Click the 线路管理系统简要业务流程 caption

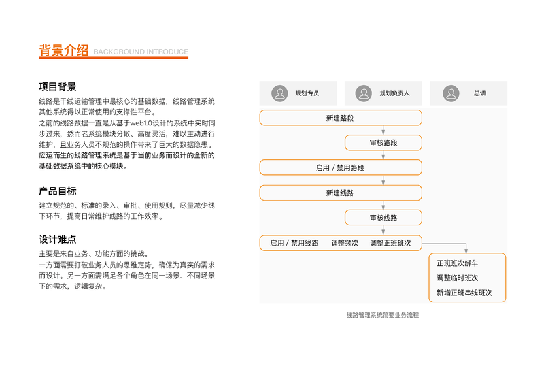point(383,315)
